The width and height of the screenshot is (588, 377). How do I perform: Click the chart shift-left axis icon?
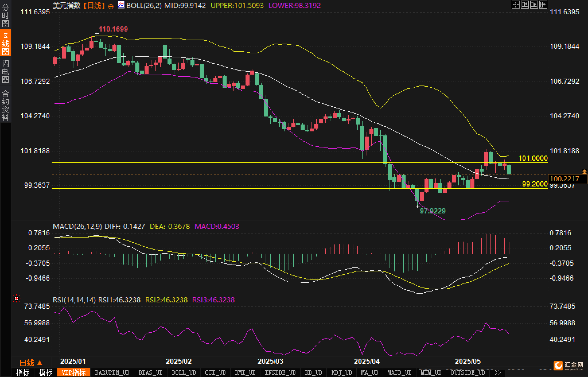point(525,5)
